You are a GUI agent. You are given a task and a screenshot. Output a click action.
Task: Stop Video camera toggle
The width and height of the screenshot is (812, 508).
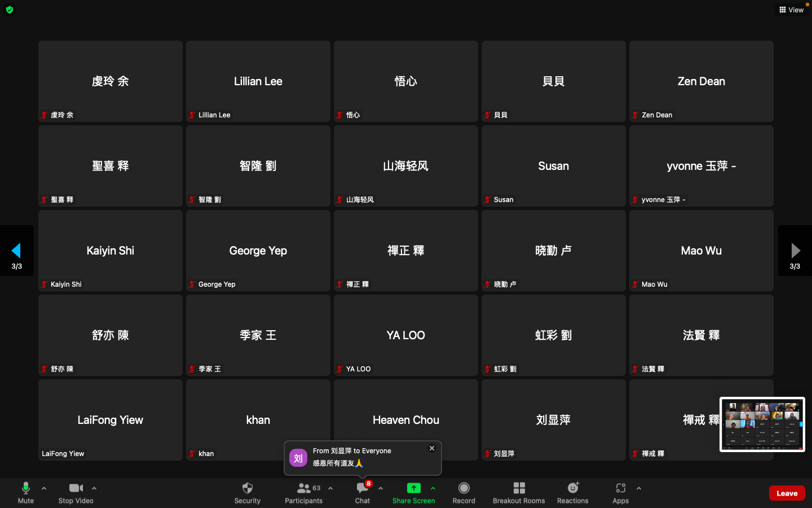(x=76, y=492)
